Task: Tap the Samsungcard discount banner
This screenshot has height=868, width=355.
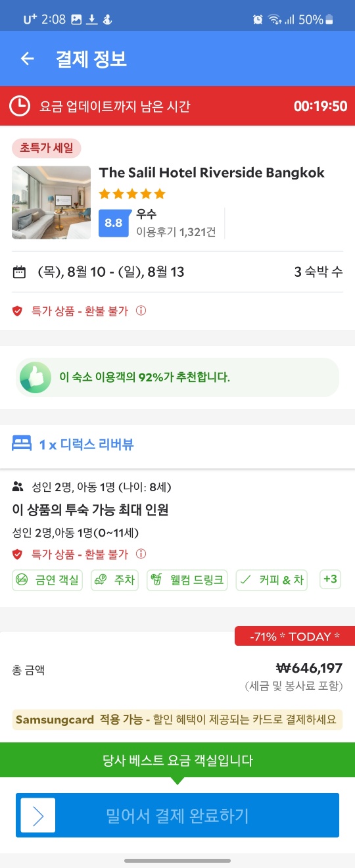Action: (x=177, y=719)
